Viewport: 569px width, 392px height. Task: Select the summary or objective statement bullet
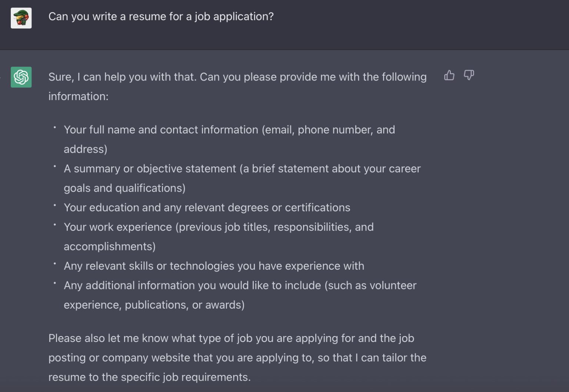[x=242, y=169]
